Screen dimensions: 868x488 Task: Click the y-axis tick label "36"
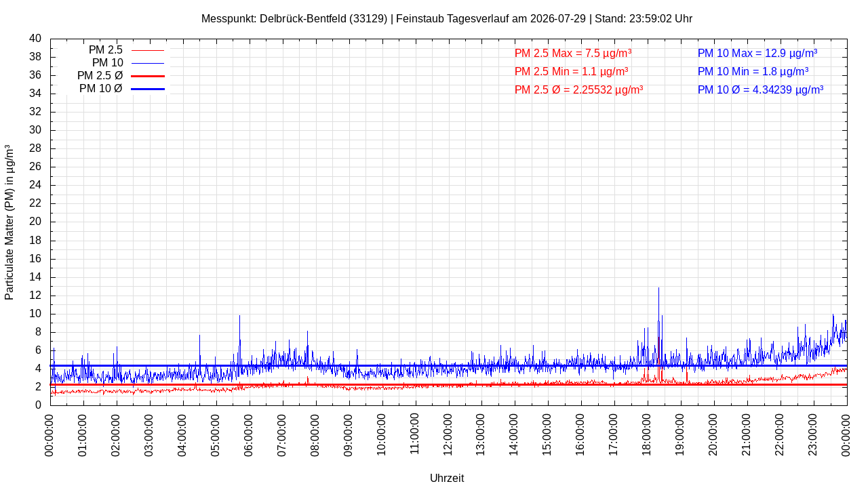tap(35, 75)
